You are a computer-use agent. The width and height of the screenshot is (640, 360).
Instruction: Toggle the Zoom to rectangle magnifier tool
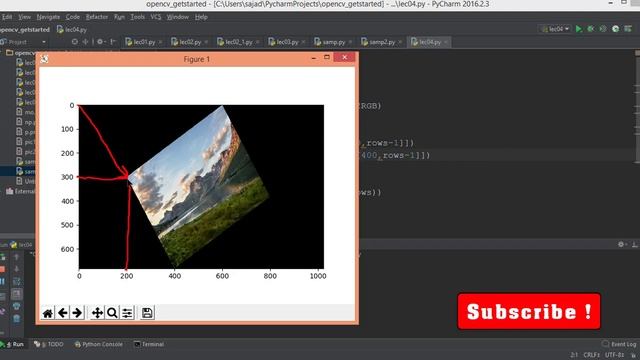(112, 313)
